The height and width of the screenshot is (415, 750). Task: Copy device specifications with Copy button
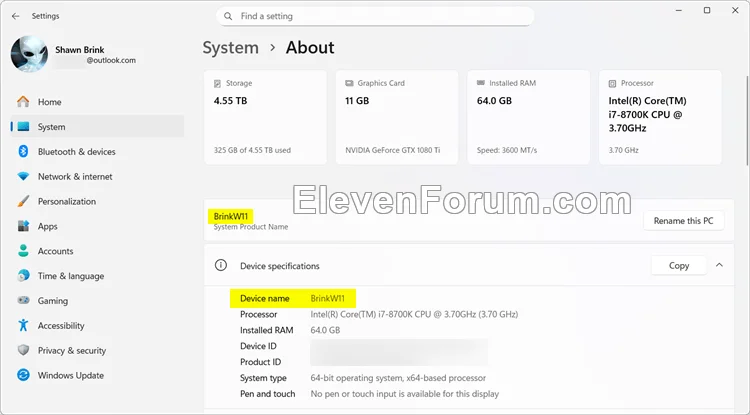click(679, 265)
